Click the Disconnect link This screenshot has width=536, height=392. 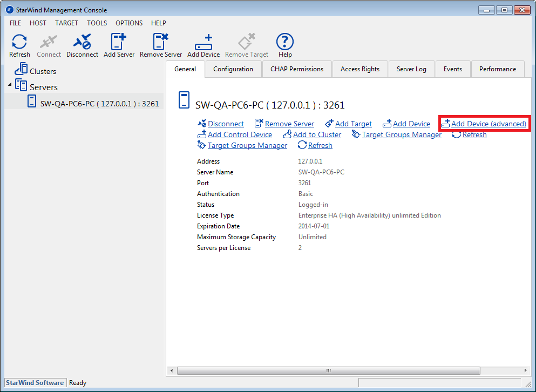(226, 124)
